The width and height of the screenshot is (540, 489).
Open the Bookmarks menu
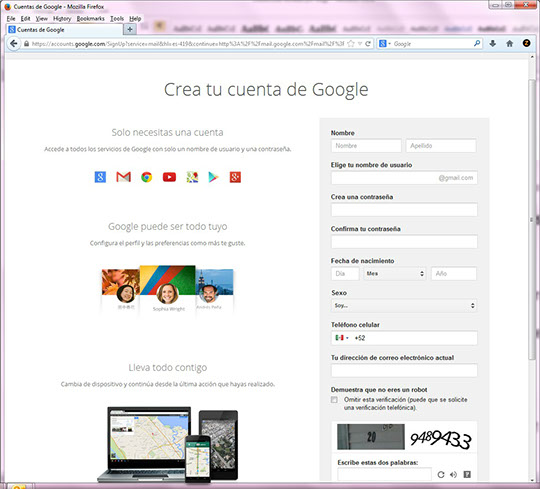91,19
